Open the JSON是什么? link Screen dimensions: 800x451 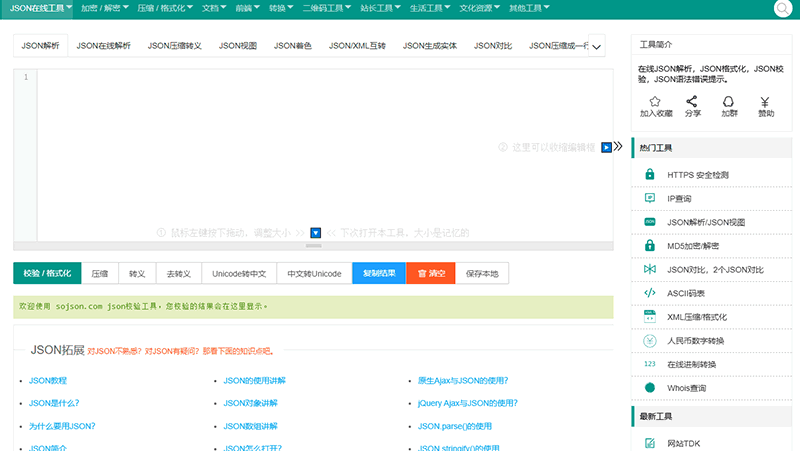pos(54,403)
